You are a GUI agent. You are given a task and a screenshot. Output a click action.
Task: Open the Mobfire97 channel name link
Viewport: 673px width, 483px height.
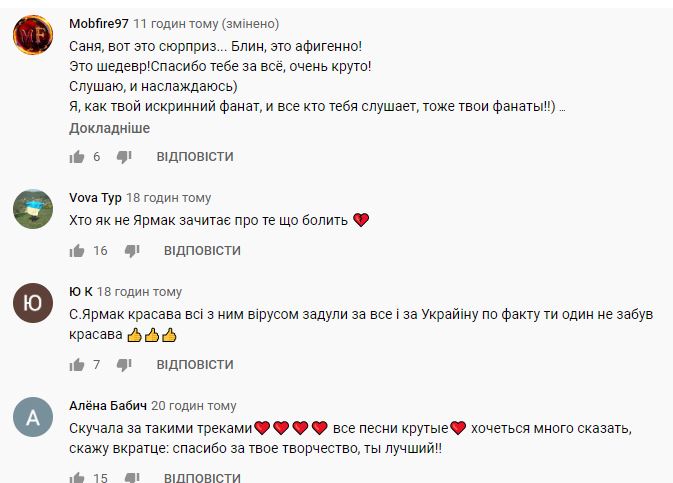(x=98, y=23)
